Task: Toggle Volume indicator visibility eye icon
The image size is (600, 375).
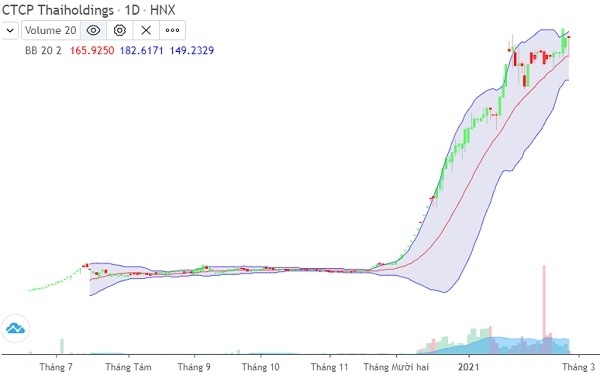Action: click(x=93, y=30)
